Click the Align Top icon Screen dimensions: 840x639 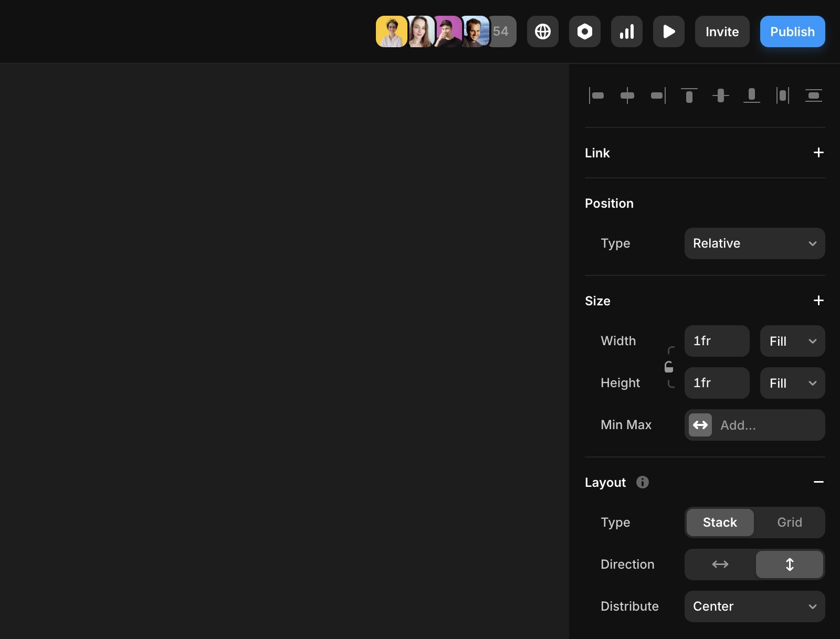pos(689,96)
